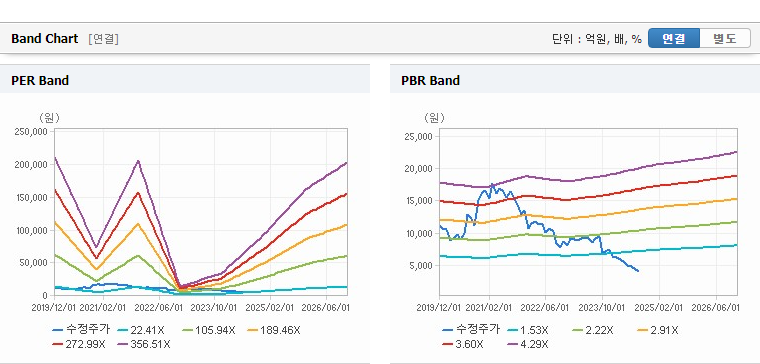Click the 150,000 y-axis label on PER chart

click(32, 198)
